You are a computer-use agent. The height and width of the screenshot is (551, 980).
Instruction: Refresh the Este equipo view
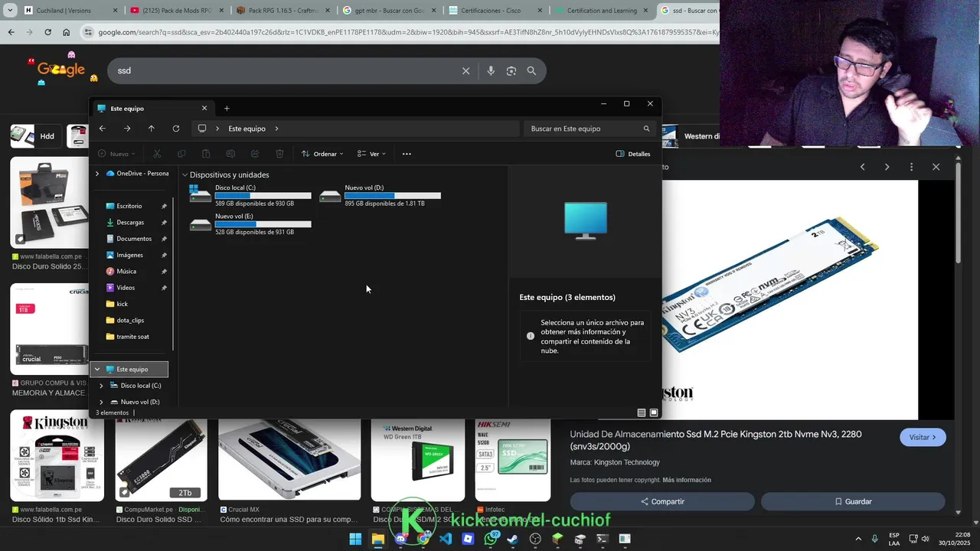click(176, 129)
